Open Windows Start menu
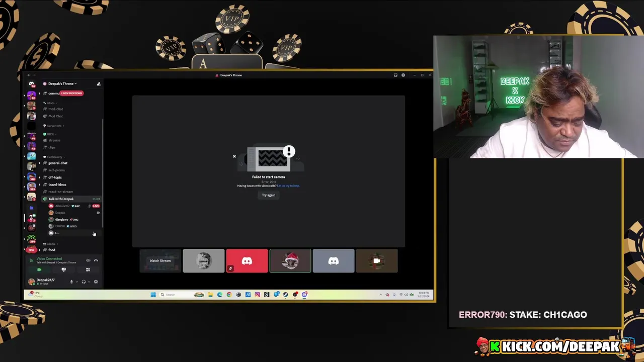Screen dimensions: 644x362 153,295
